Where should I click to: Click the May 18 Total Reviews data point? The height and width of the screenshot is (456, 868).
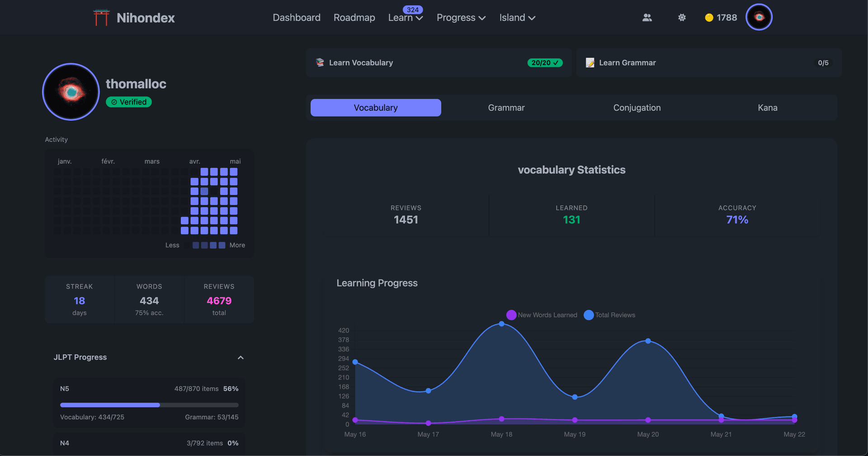(x=501, y=324)
